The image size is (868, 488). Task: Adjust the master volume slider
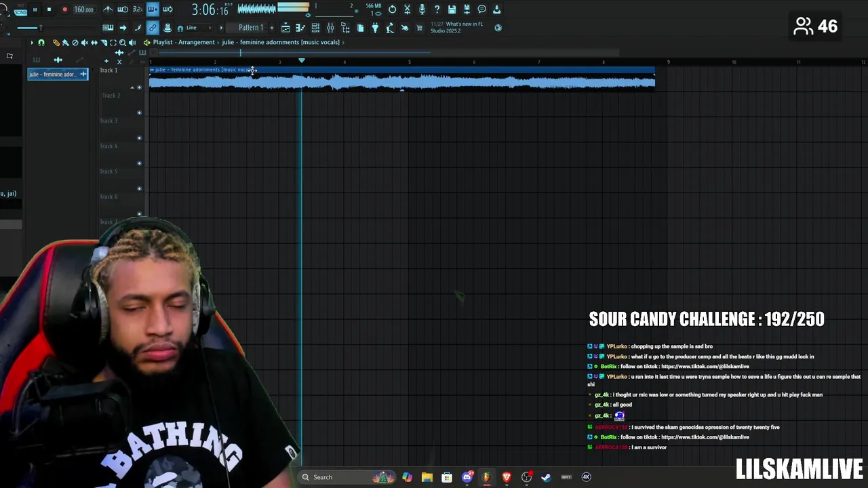(x=40, y=28)
